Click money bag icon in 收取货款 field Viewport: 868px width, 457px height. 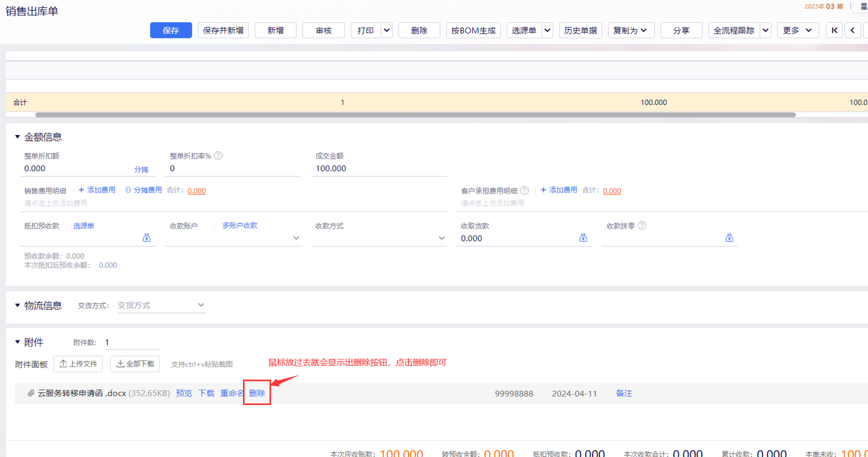[x=583, y=237]
